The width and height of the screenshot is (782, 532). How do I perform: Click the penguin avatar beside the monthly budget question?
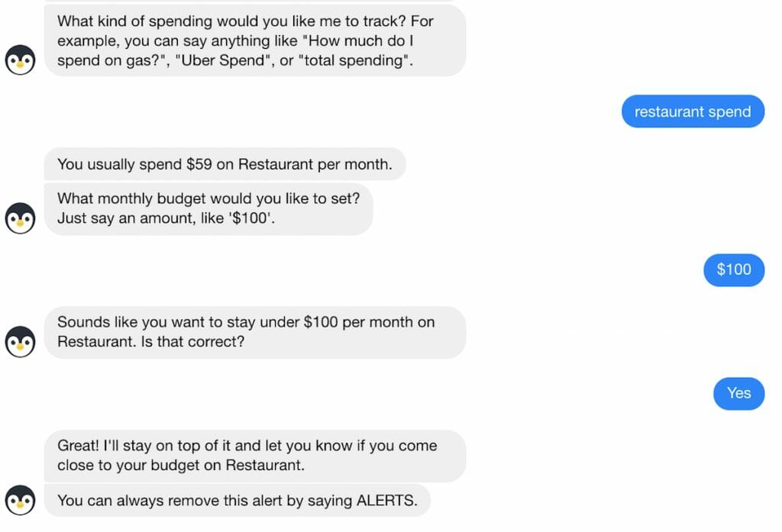[x=20, y=218]
